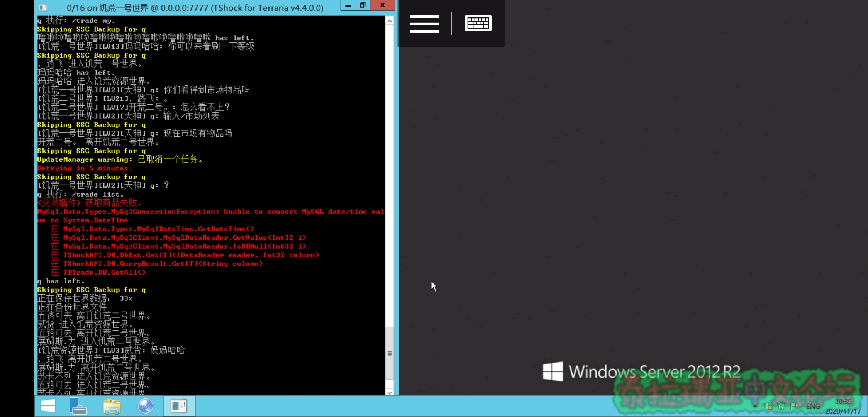Click the '/trade list.' command line
Viewport: 868px width, 417px height.
point(80,194)
